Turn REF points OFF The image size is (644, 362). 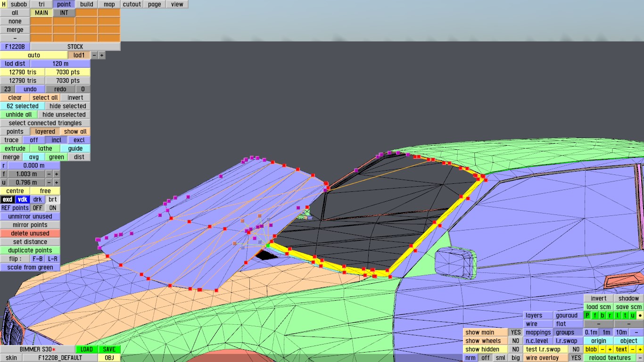click(x=38, y=208)
